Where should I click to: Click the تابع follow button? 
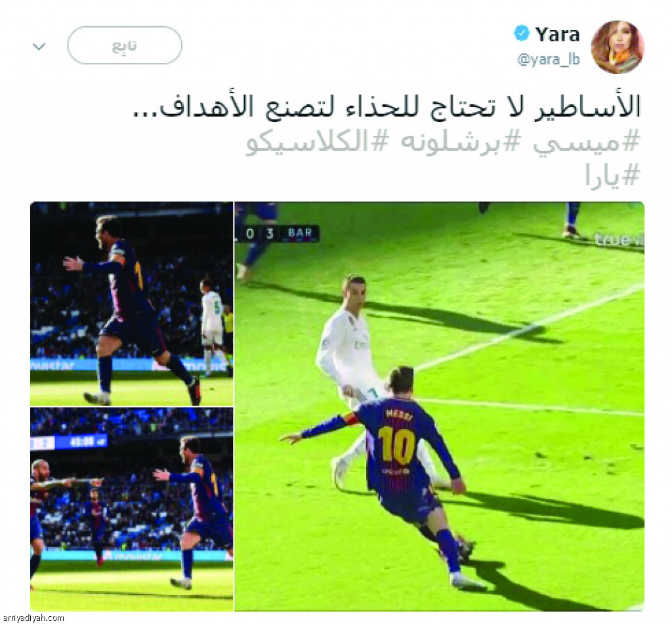point(124,45)
